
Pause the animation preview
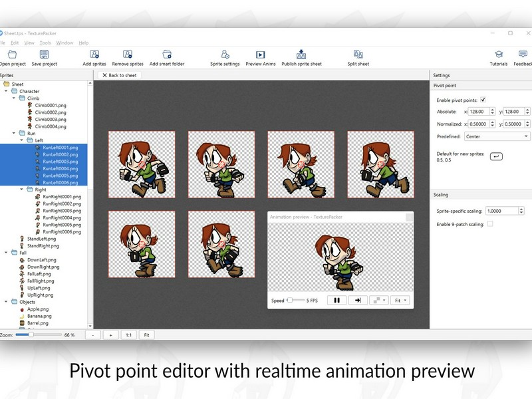pyautogui.click(x=336, y=301)
